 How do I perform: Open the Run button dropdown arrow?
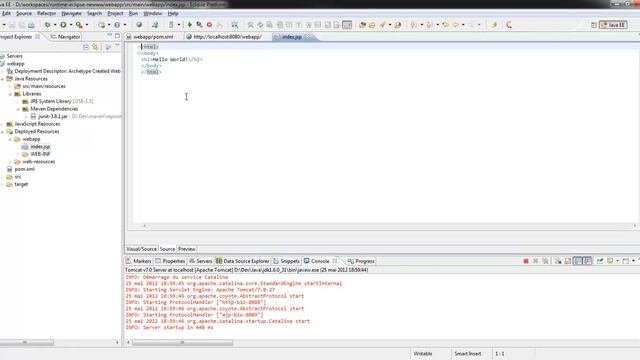[71, 25]
